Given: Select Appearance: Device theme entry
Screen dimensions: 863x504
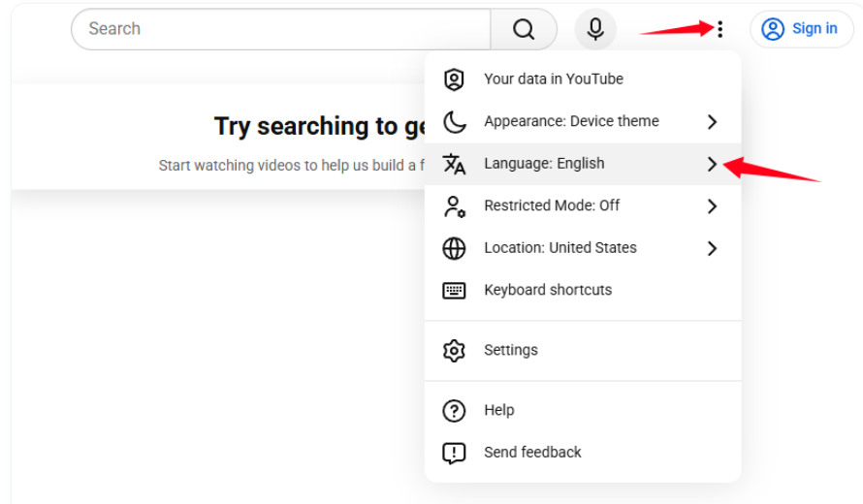Looking at the screenshot, I should click(583, 121).
